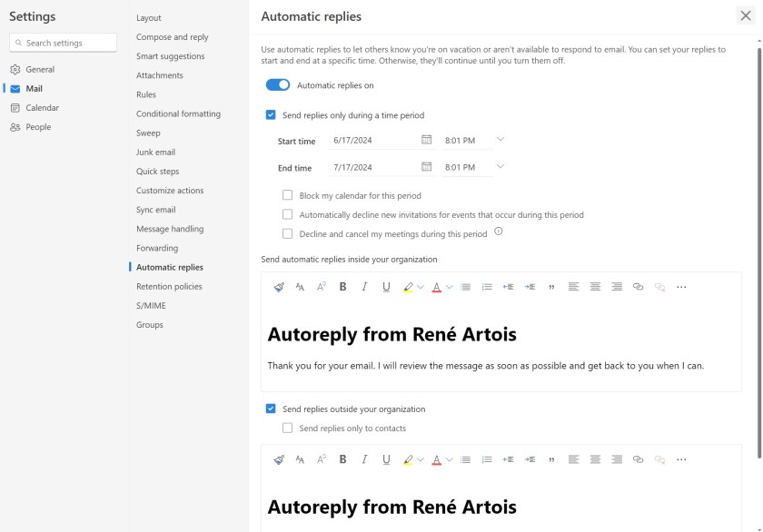This screenshot has width=763, height=532.
Task: Open S/MIME settings page
Action: coord(151,305)
